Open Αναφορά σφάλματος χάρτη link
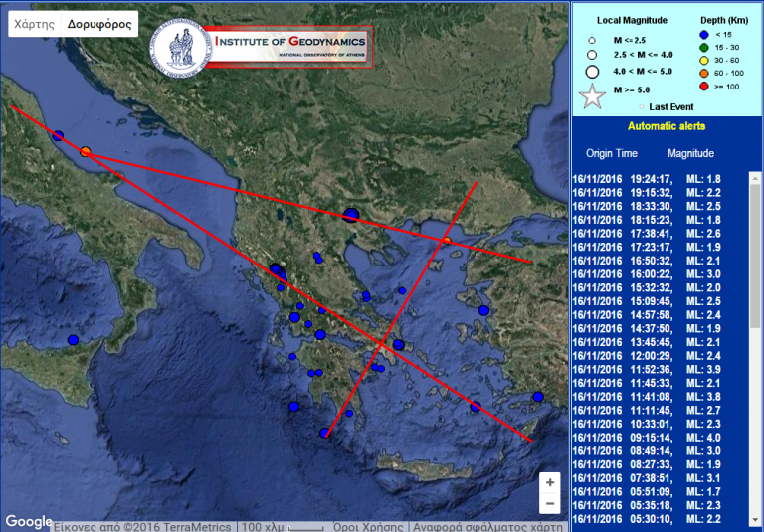Screen dimensions: 764x532 pyautogui.click(x=487, y=527)
